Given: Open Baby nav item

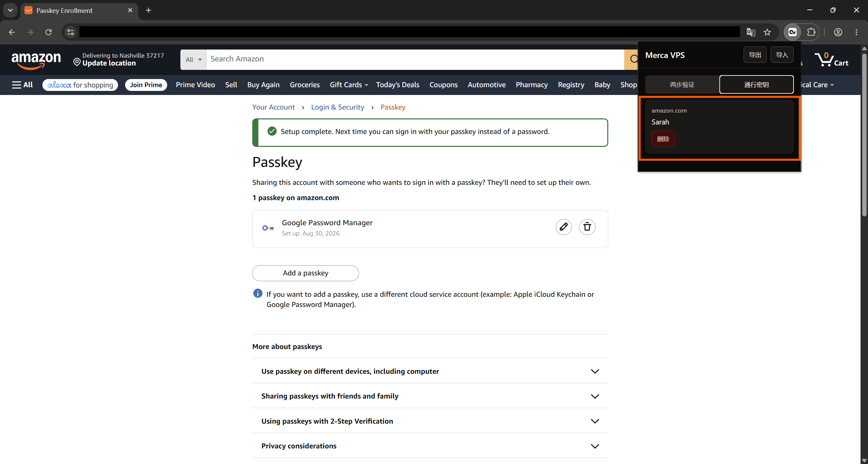Looking at the screenshot, I should coord(602,85).
